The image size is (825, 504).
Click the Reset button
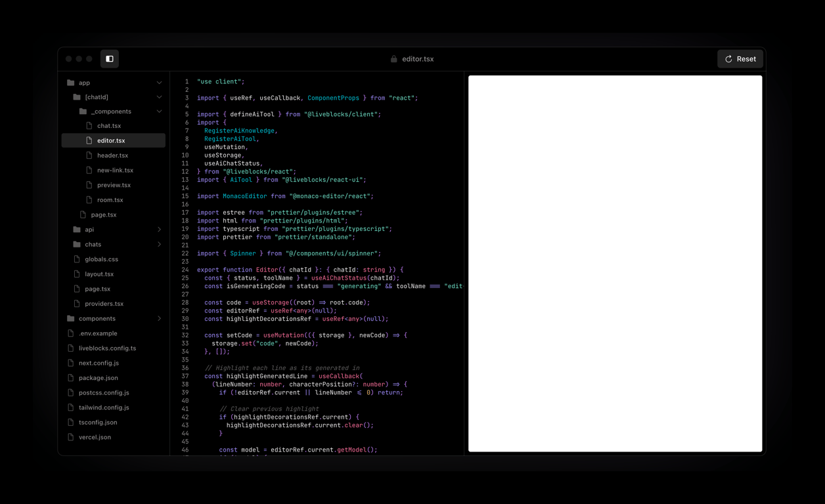740,59
